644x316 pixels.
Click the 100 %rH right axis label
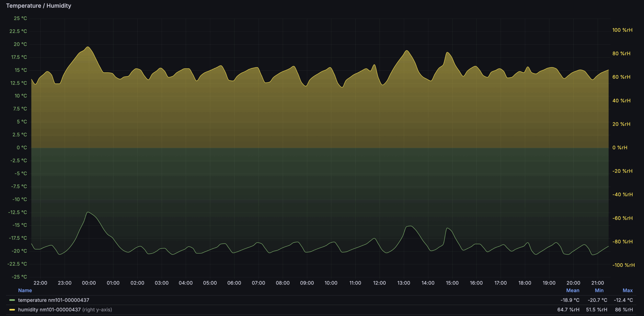(622, 30)
